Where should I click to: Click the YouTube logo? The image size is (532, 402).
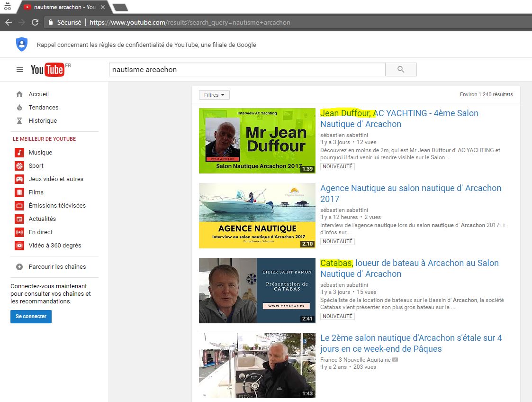pyautogui.click(x=47, y=70)
